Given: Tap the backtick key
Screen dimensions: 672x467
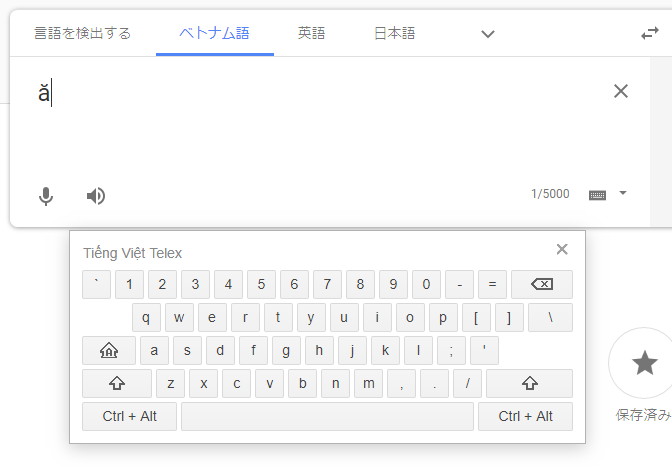Looking at the screenshot, I should [96, 284].
